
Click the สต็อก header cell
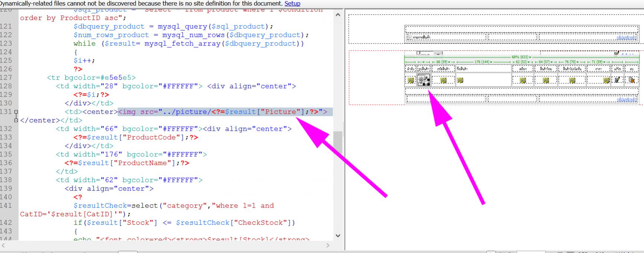pos(523,69)
